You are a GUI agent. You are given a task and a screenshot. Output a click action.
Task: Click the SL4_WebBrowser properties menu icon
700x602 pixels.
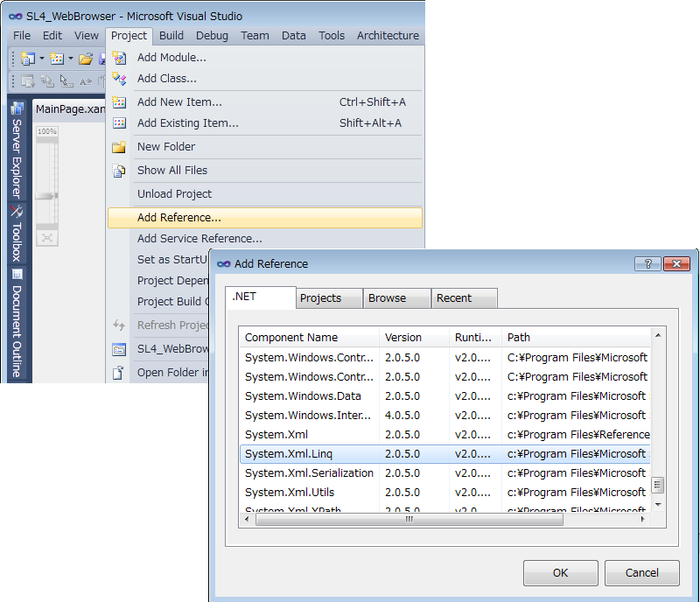(x=119, y=349)
